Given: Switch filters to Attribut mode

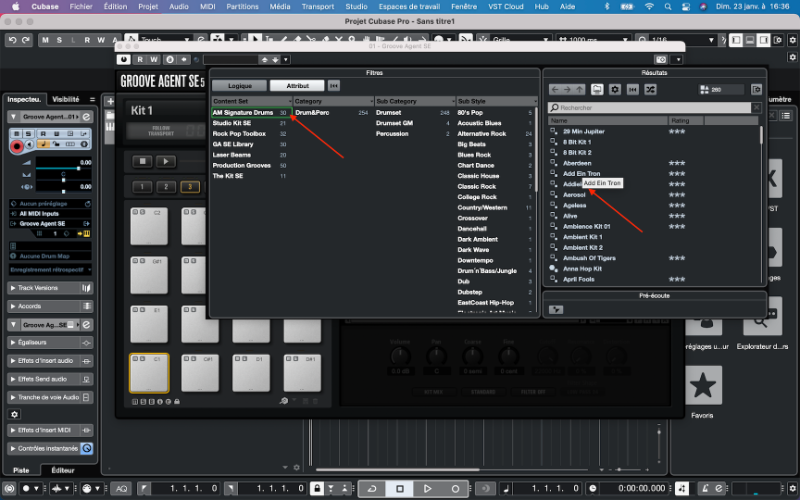Looking at the screenshot, I should 297,86.
